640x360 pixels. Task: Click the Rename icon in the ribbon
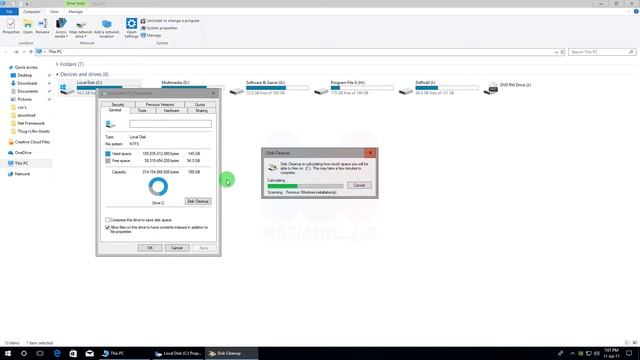(42, 27)
